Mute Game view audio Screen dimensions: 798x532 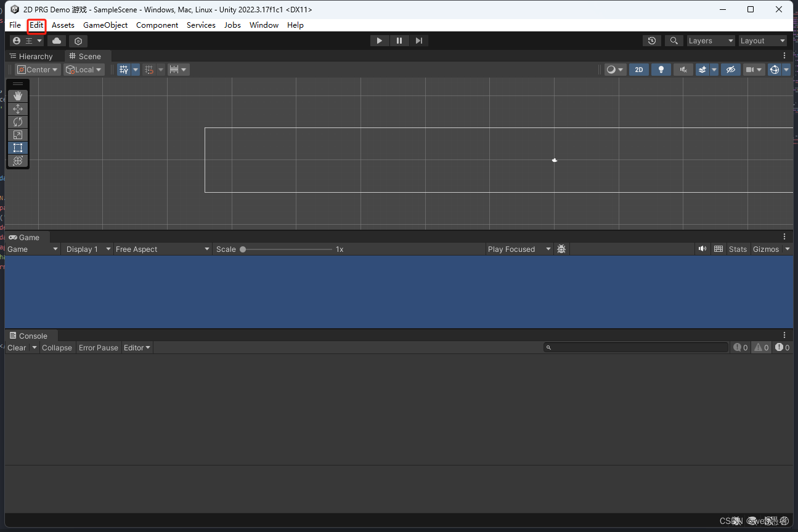click(x=702, y=249)
